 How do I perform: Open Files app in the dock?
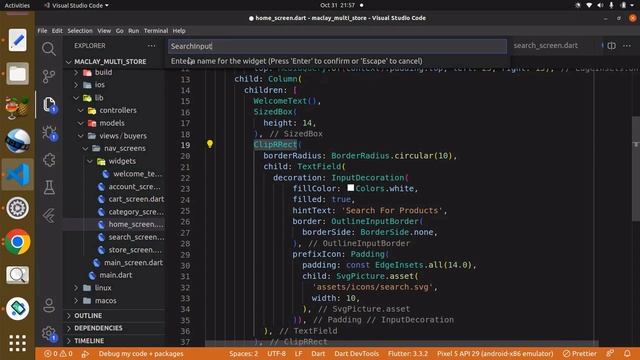pyautogui.click(x=17, y=74)
